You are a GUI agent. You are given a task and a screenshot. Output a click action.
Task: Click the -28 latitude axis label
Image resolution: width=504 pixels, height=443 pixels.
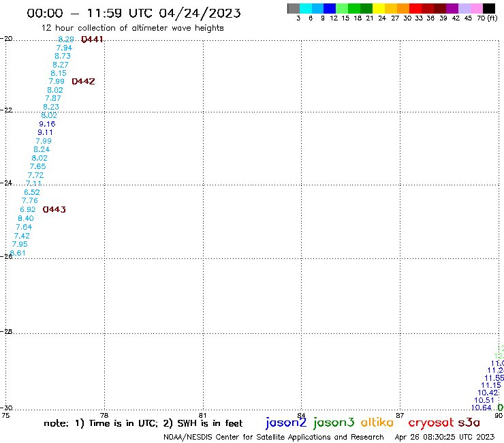[x=6, y=331]
